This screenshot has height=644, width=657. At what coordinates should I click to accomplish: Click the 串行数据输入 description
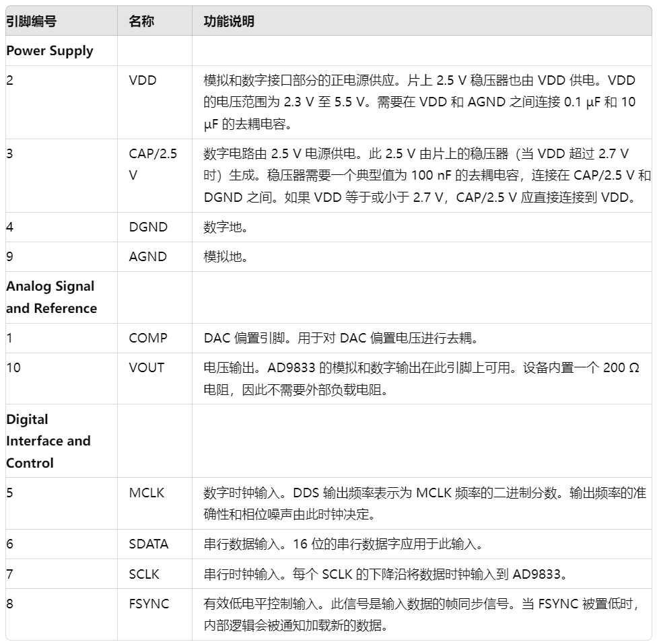point(343,544)
